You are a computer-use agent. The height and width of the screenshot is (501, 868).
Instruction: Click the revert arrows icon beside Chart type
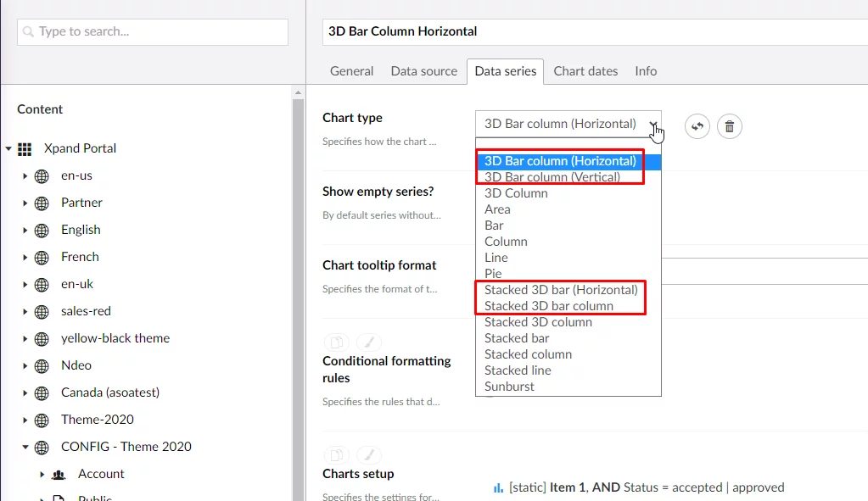coord(697,126)
